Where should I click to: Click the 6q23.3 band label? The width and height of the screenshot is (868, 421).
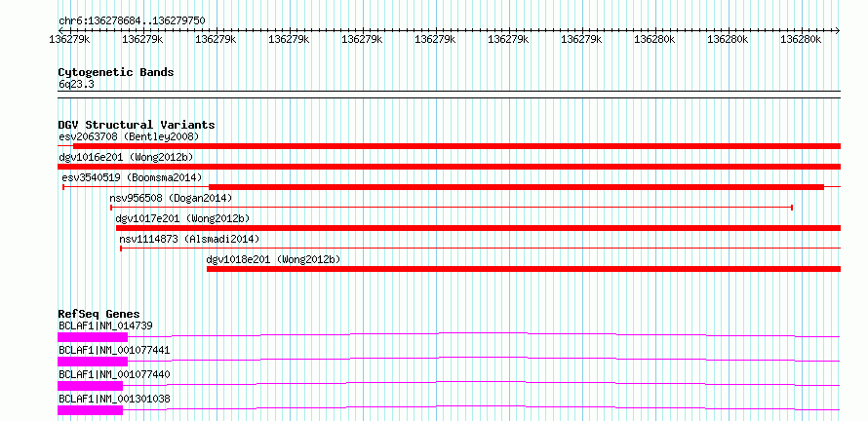75,84
